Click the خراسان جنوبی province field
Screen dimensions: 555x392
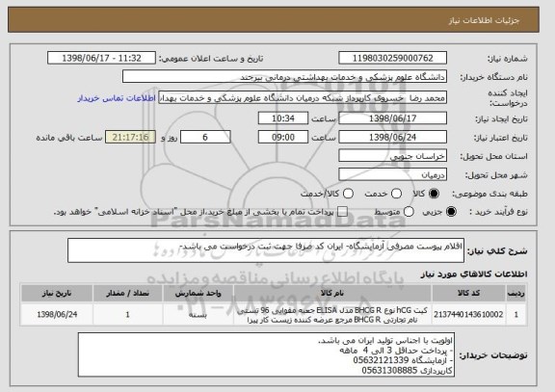click(x=392, y=156)
